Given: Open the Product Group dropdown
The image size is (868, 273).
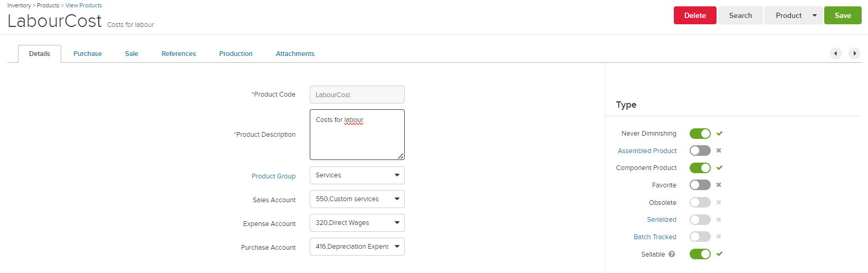Looking at the screenshot, I should [357, 175].
